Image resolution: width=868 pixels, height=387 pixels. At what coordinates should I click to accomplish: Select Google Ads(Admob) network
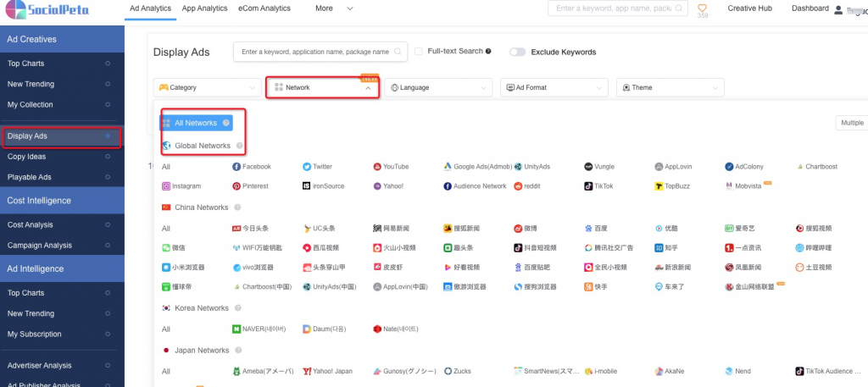coord(476,167)
